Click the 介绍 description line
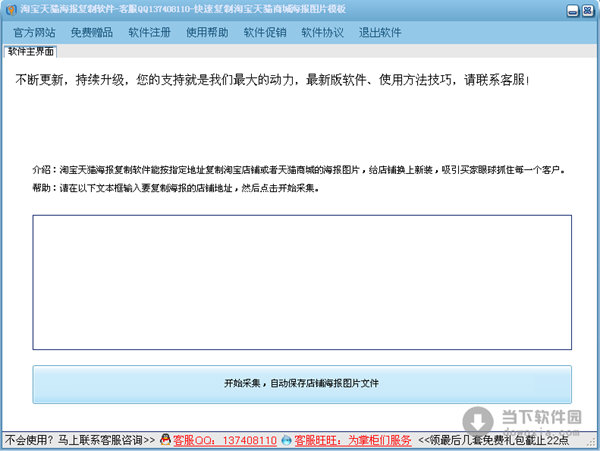 (x=299, y=169)
